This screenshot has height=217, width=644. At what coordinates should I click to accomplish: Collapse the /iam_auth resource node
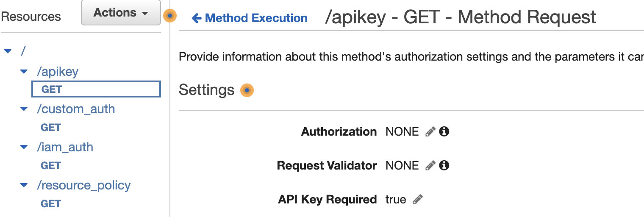coord(24,147)
